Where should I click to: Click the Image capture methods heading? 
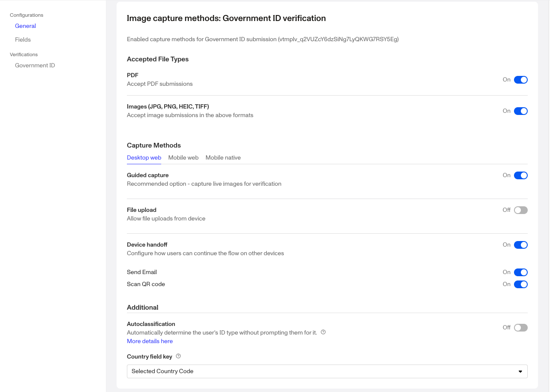(226, 18)
